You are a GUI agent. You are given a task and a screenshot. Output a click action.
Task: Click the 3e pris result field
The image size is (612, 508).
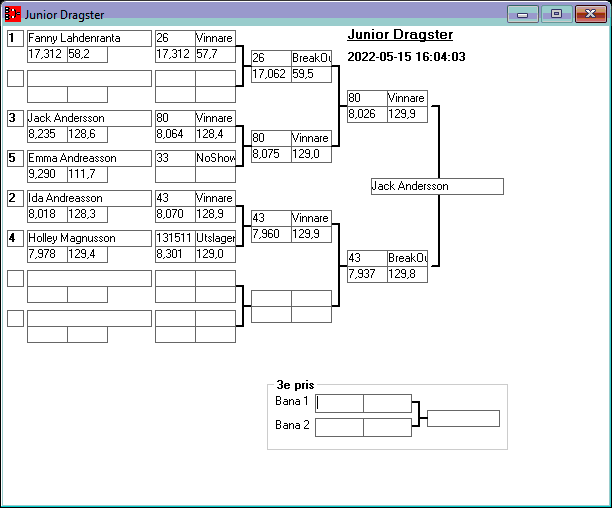(x=463, y=418)
